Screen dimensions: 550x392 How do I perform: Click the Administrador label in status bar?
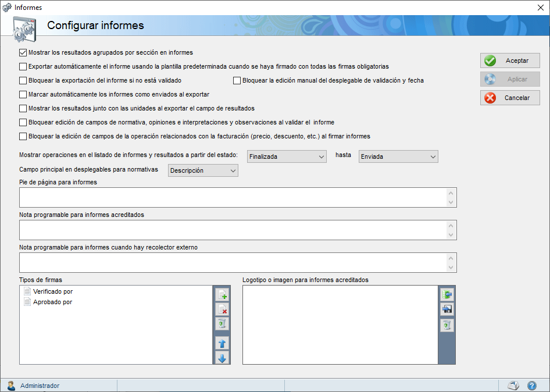pyautogui.click(x=40, y=386)
